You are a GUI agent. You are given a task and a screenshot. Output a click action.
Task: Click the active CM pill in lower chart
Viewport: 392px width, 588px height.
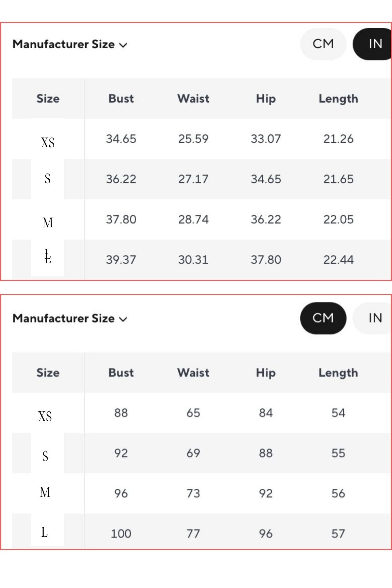[323, 318]
